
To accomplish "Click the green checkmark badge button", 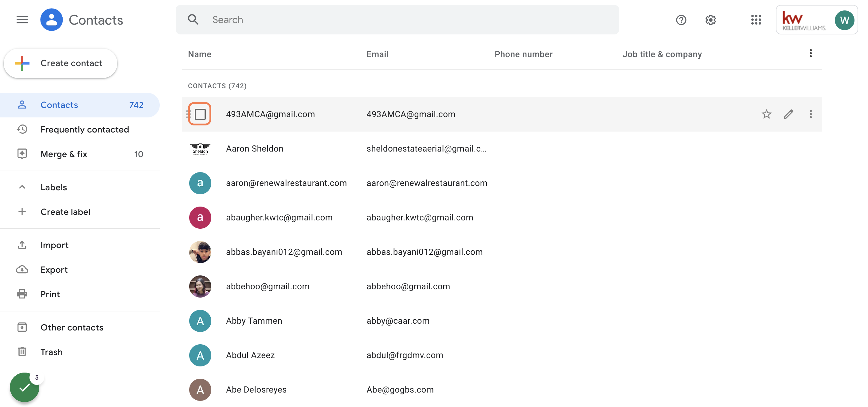I will click(24, 387).
